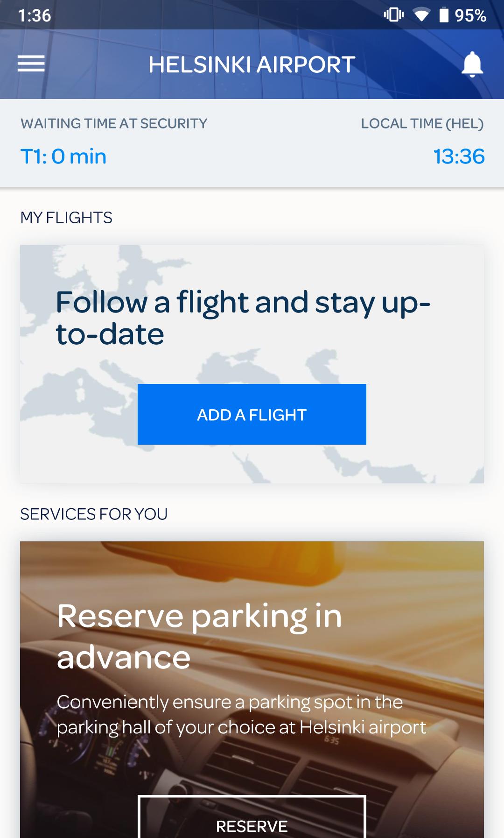504x838 pixels.
Task: Tap the Wi-Fi signal status icon
Action: [x=421, y=15]
